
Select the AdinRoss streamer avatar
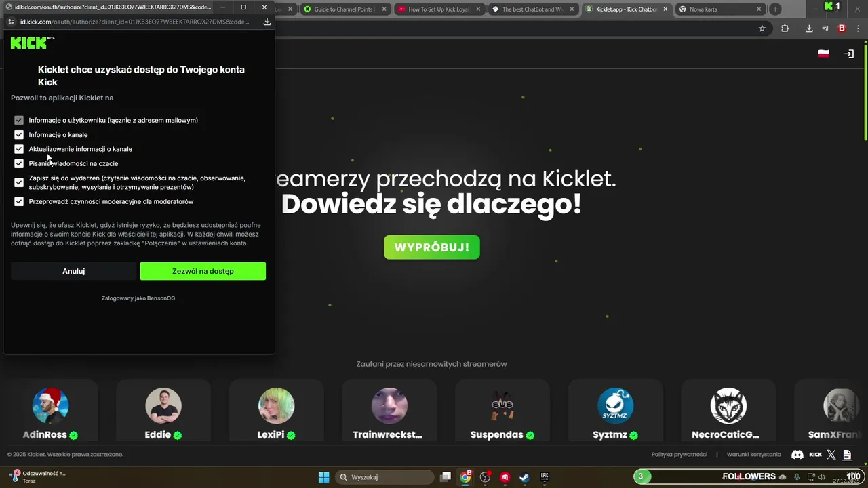pos(51,406)
